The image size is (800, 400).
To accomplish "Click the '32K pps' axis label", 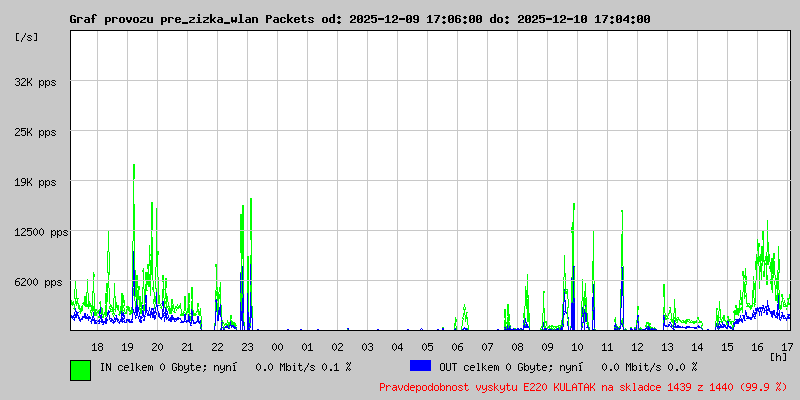I will point(36,82).
